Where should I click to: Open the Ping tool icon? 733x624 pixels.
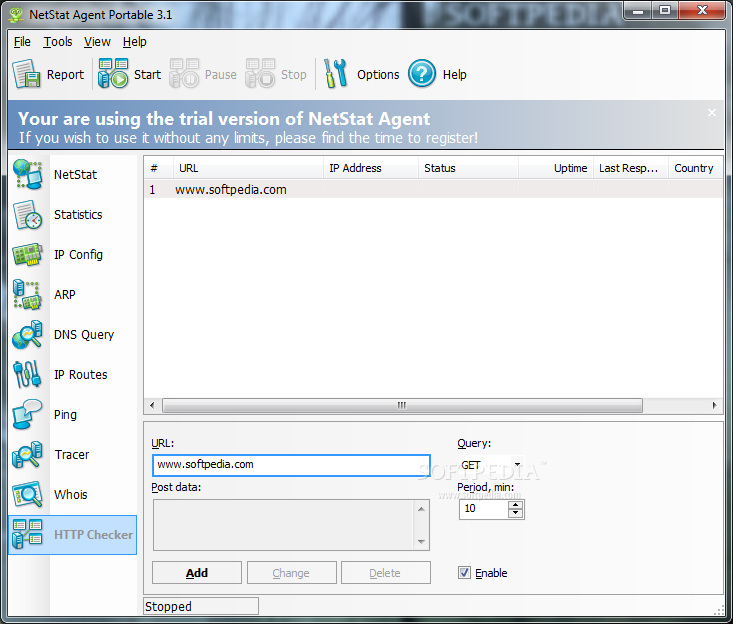(28, 415)
